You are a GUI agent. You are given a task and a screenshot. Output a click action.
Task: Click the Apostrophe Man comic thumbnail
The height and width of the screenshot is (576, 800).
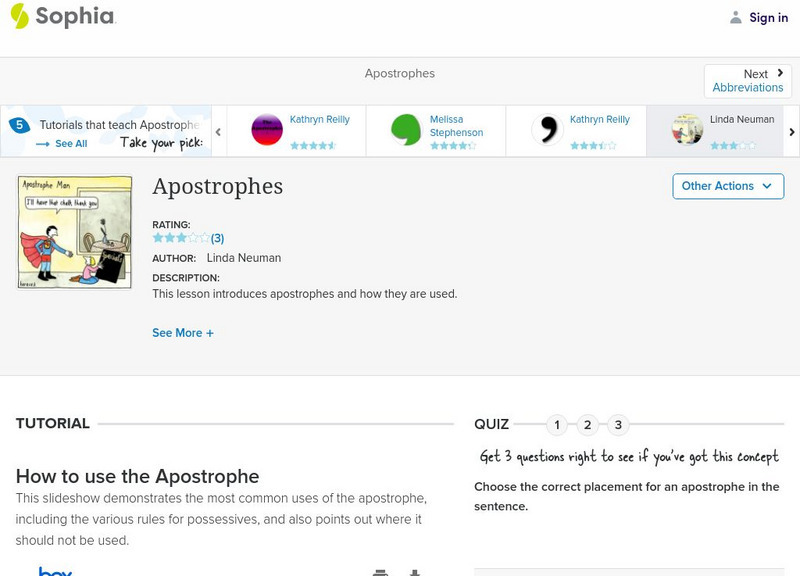(x=75, y=232)
